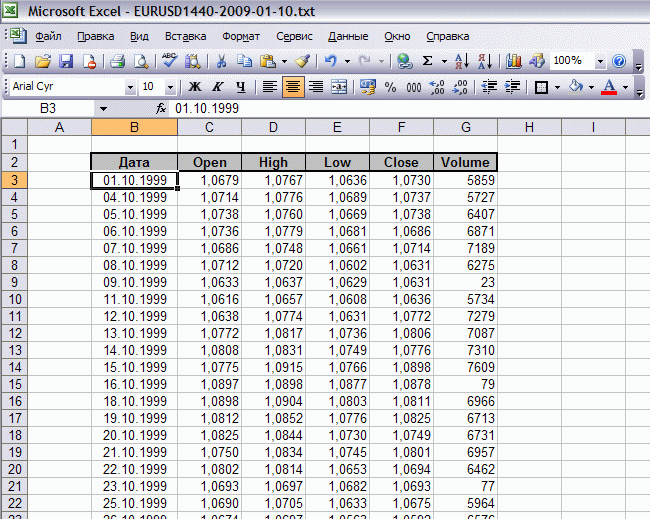This screenshot has width=650, height=519.
Task: Click the AutoSum sigma icon
Action: [428, 61]
